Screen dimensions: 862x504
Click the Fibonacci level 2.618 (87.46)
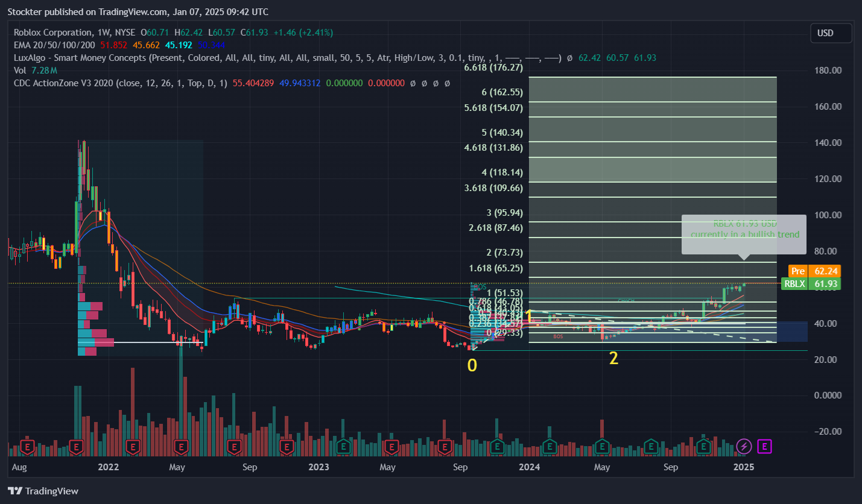point(496,228)
